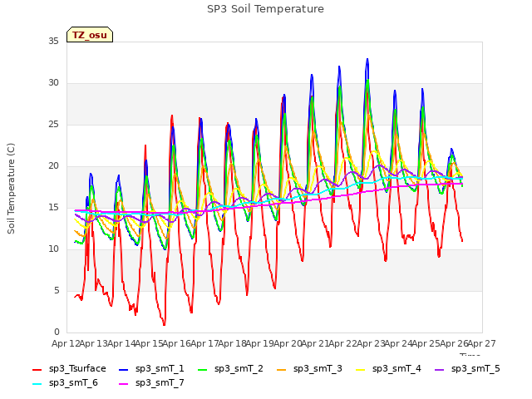Toggle sp3_smT_1 legend entry
Image resolution: width=532 pixels, height=399 pixels.
click(151, 369)
